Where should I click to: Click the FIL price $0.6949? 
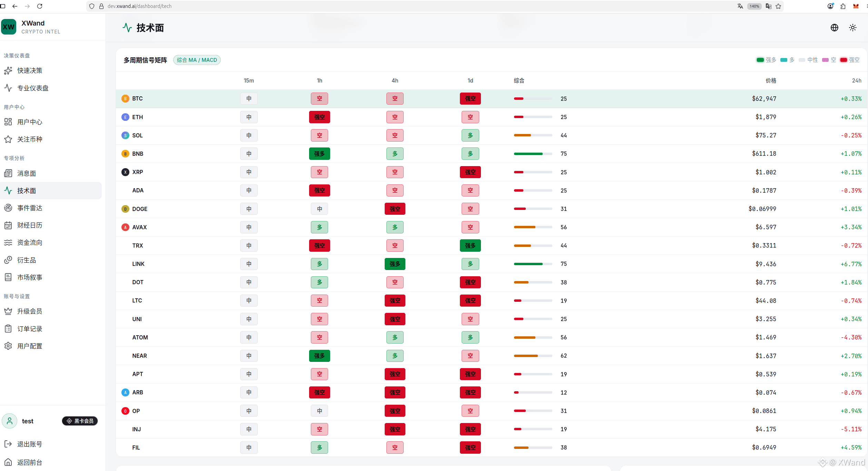tap(764, 448)
